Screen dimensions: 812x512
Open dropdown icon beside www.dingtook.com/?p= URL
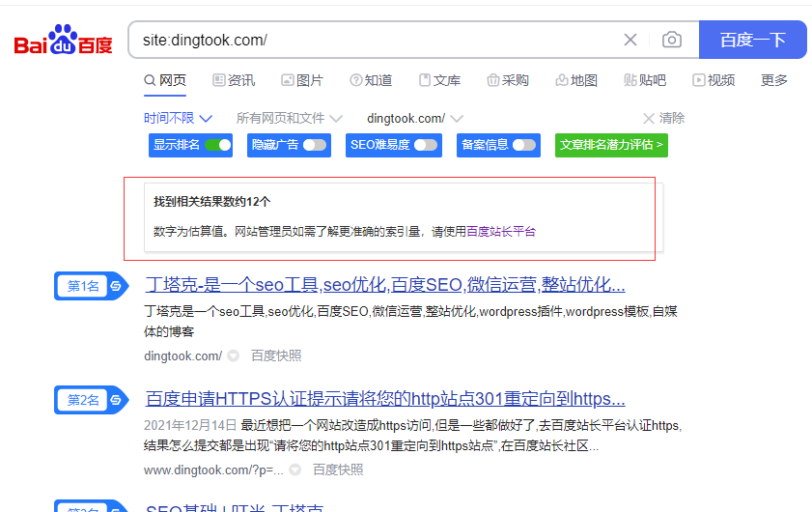pos(295,470)
